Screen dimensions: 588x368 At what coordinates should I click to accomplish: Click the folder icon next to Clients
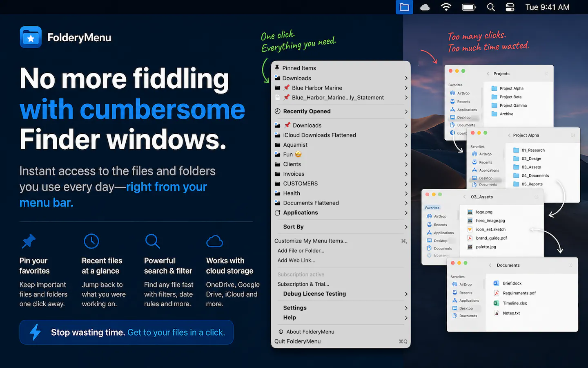pos(278,164)
